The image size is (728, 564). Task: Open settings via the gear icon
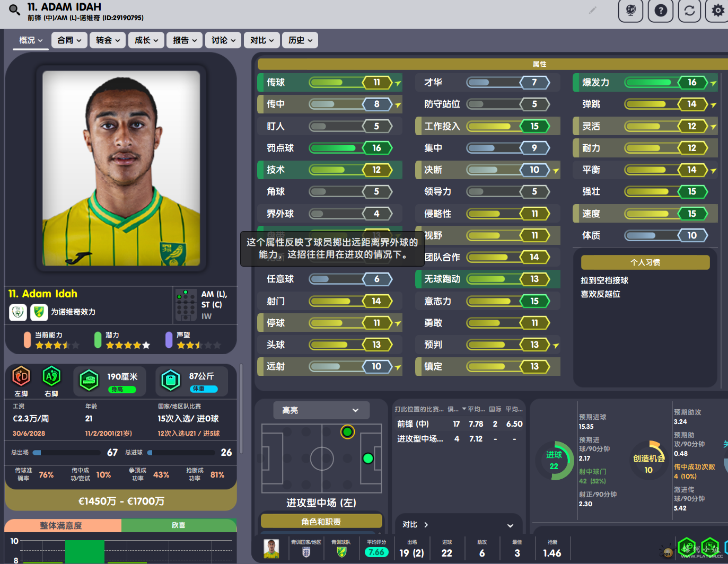(x=717, y=11)
